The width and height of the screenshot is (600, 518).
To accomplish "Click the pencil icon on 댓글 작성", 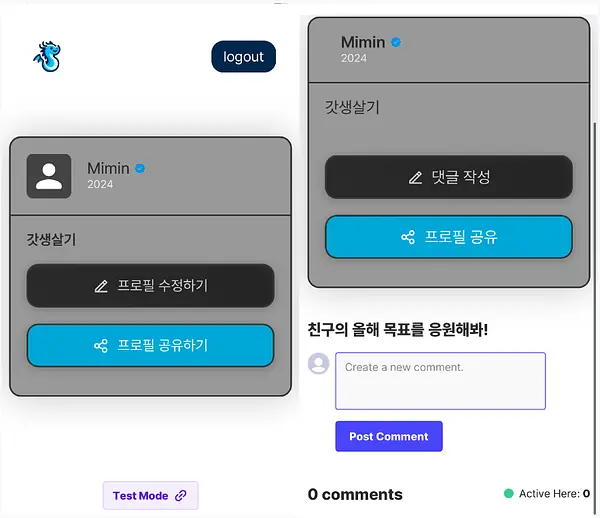I will click(x=416, y=178).
